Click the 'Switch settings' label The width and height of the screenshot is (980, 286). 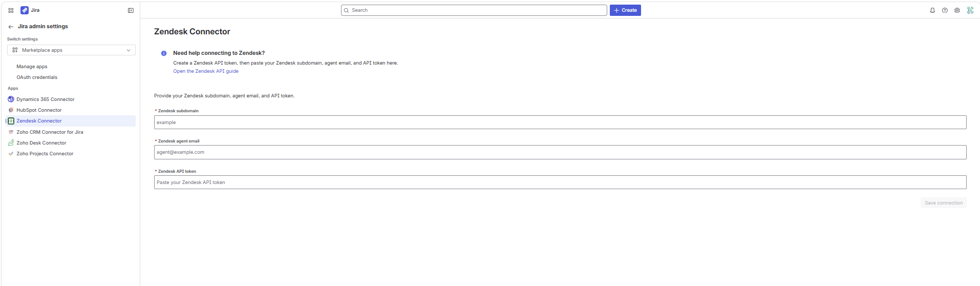pos(23,39)
